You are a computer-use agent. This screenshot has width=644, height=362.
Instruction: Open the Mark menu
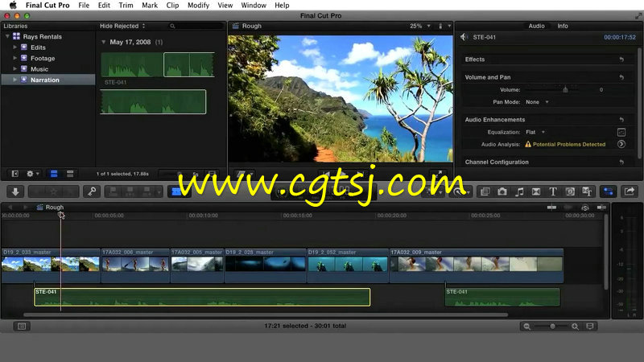pyautogui.click(x=150, y=5)
